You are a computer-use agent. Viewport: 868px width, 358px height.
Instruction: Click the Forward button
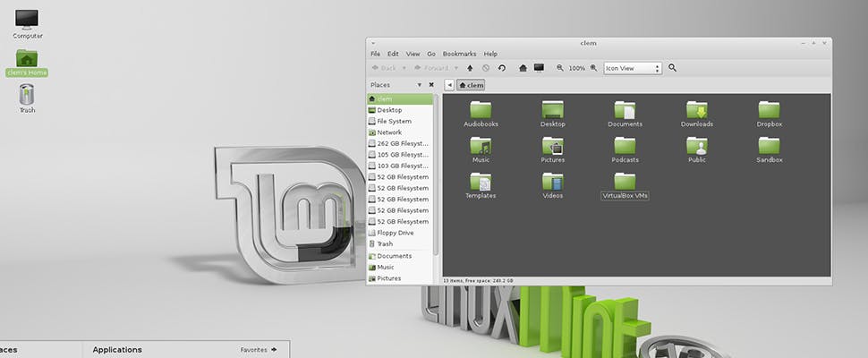(x=431, y=68)
